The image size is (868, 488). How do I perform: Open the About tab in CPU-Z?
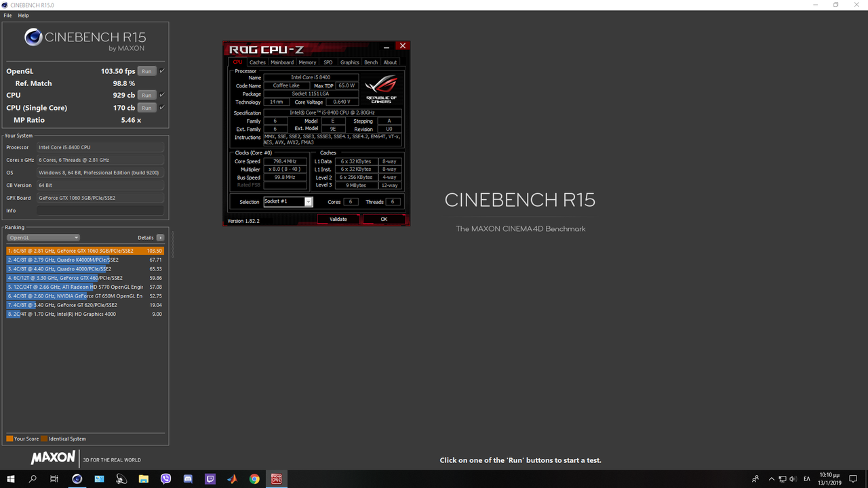[391, 62]
